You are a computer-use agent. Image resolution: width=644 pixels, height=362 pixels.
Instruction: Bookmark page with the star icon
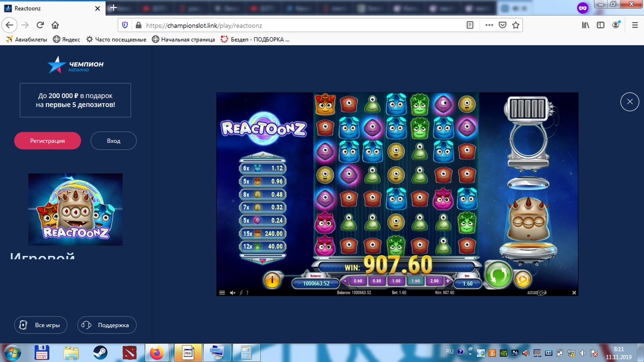[516, 25]
